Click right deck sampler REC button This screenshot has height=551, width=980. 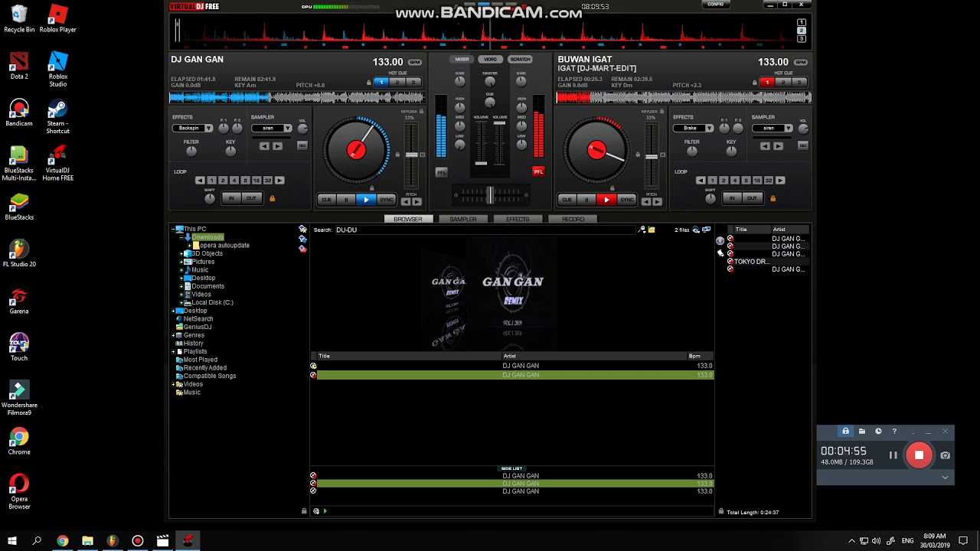point(803,145)
